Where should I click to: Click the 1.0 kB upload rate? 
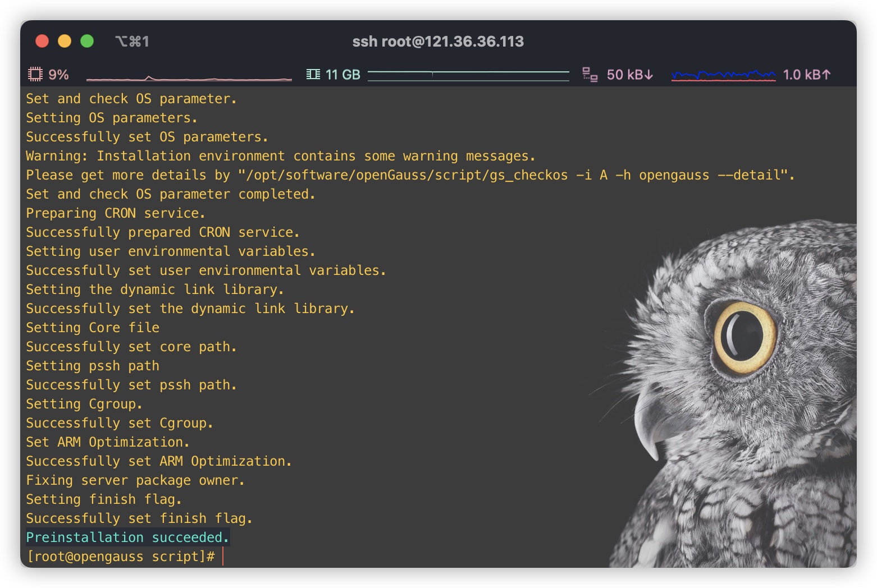coord(807,75)
